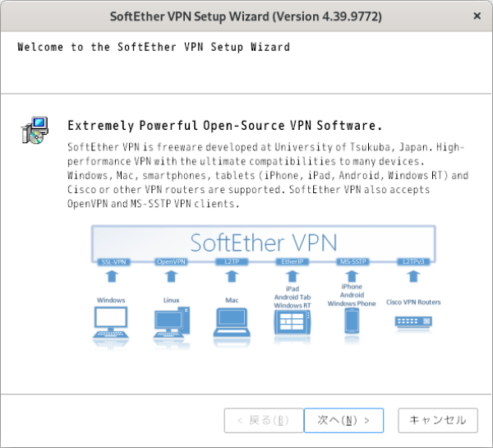Click the smartphone icon under Windows Phone
Image resolution: width=493 pixels, height=448 pixels.
pyautogui.click(x=352, y=321)
